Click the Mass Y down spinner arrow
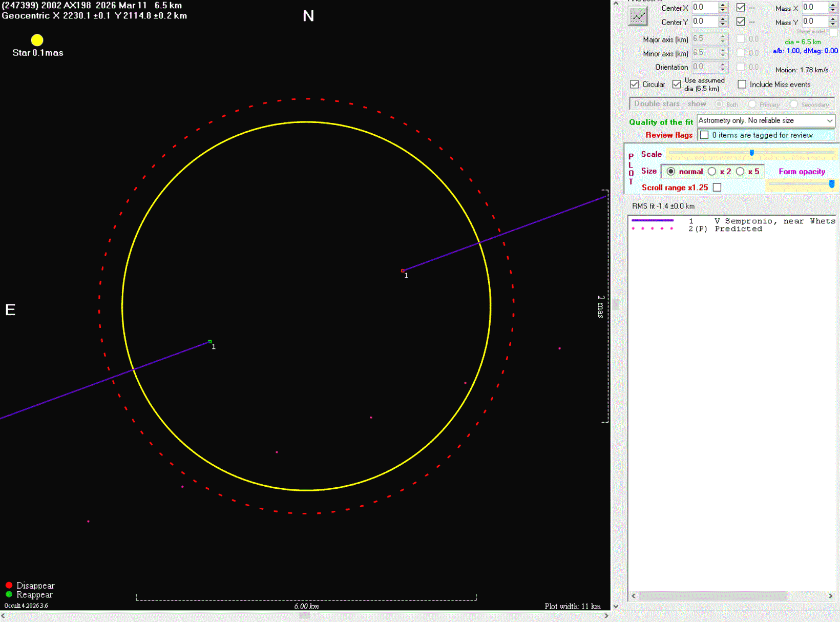Image resolution: width=840 pixels, height=622 pixels. tap(833, 24)
